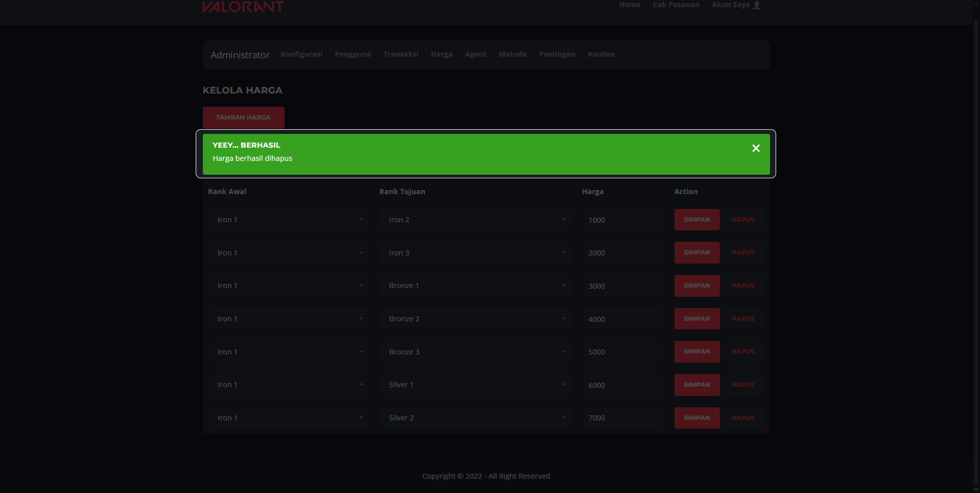
Task: Click the Valorant logo
Action: [x=243, y=6]
